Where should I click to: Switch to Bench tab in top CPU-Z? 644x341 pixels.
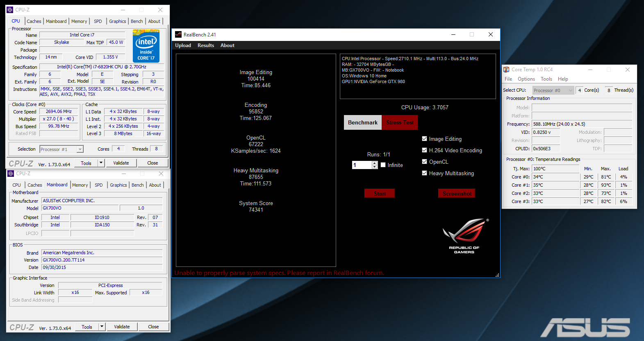(x=137, y=21)
